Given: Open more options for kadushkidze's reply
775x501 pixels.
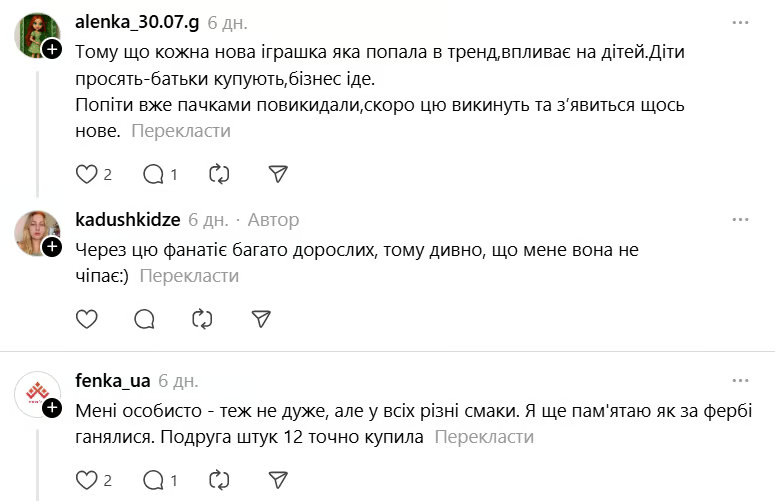Looking at the screenshot, I should tap(740, 219).
